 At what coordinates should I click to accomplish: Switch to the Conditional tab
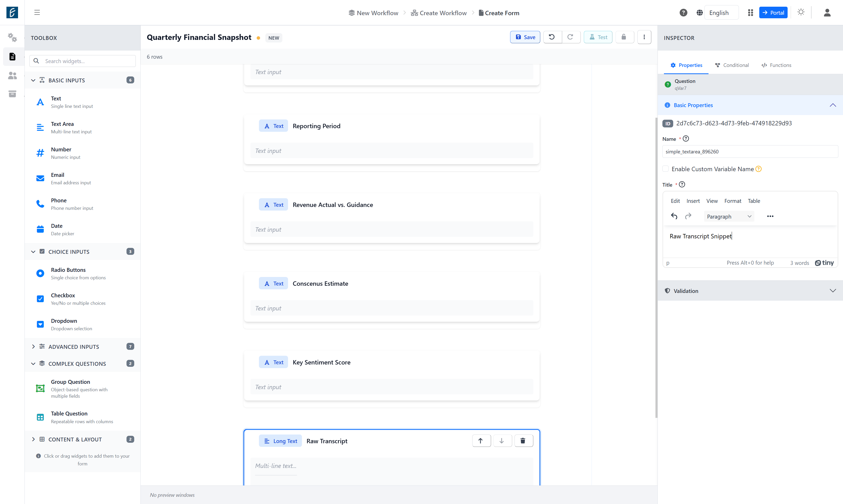click(x=732, y=65)
